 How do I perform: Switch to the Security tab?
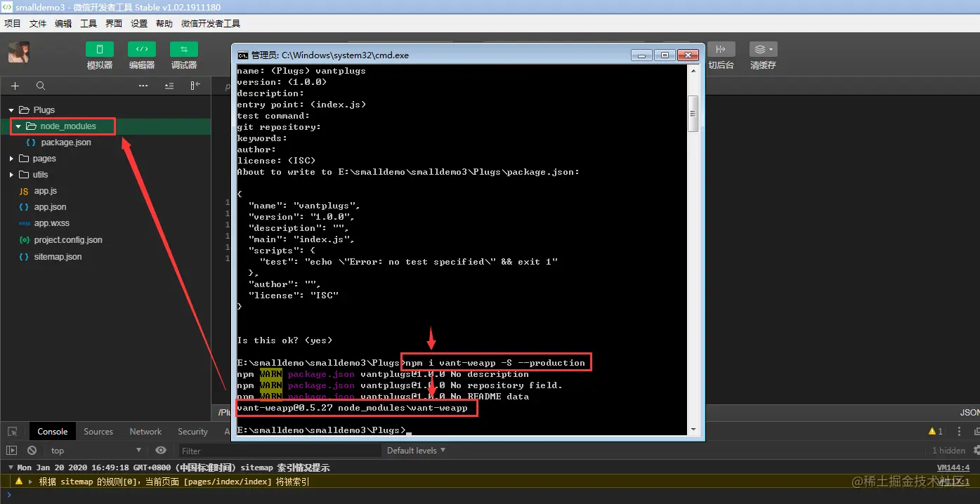192,432
